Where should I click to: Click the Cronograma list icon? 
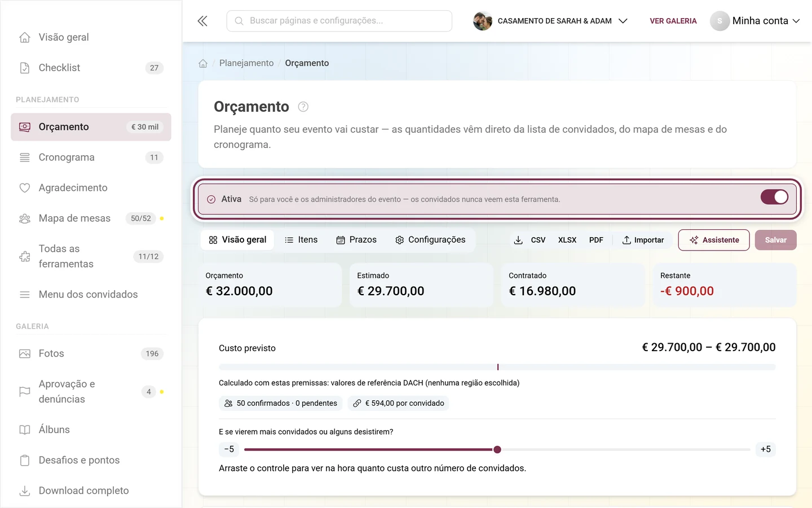(x=25, y=157)
